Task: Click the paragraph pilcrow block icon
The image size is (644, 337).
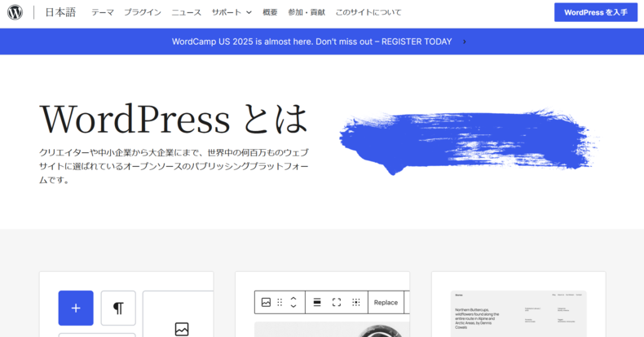Action: (118, 308)
